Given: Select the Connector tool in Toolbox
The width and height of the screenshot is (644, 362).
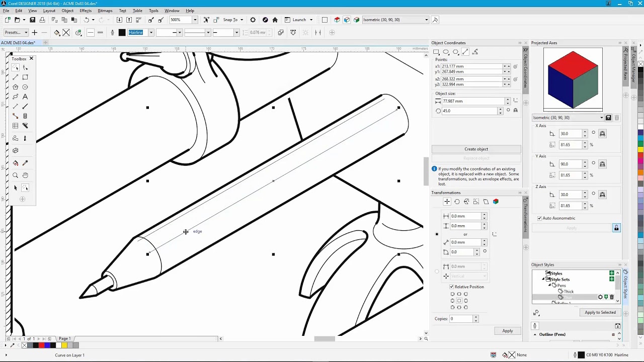Looking at the screenshot, I should pos(16,116).
